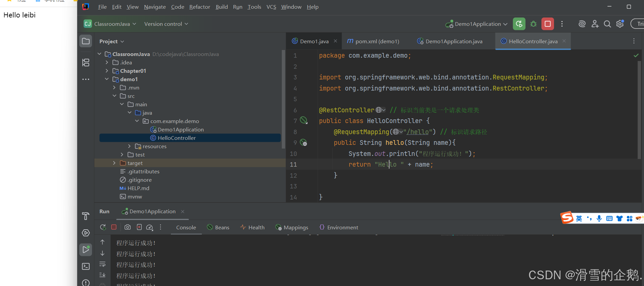Collapse the demo1 module
Viewport: 644px width, 286px height.
(x=107, y=79)
